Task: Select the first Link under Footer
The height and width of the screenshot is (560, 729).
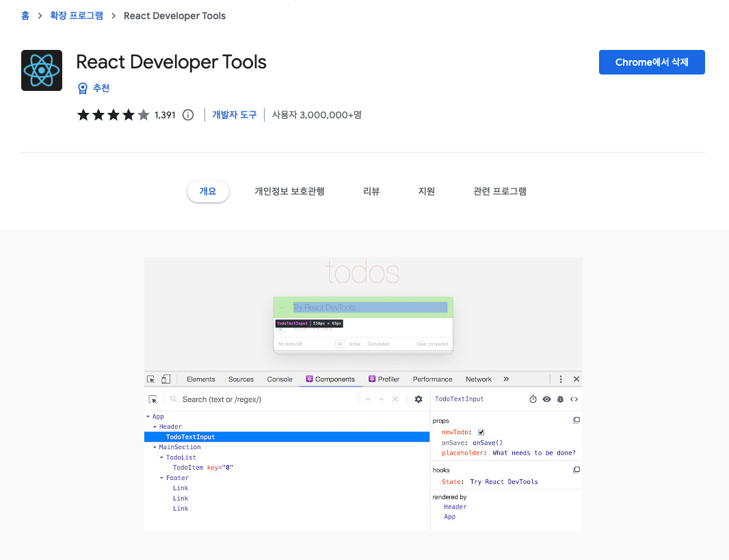Action: 181,488
